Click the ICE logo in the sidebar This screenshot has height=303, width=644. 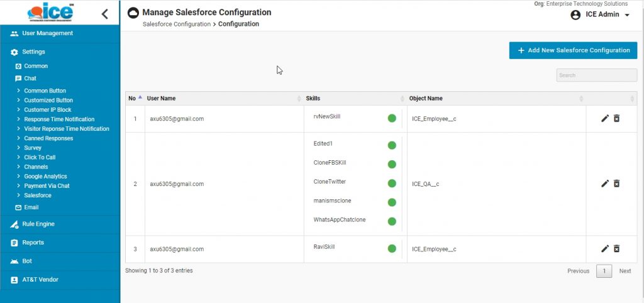(x=50, y=13)
